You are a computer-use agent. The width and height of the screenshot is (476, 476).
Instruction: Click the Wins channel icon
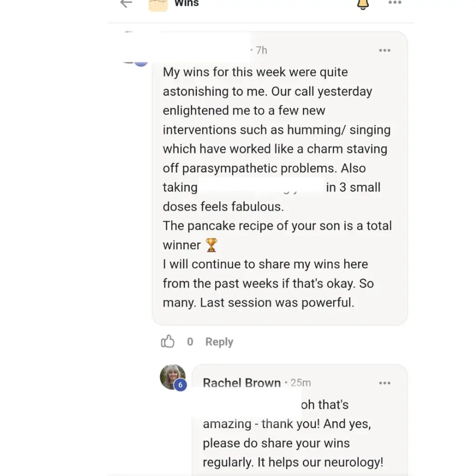coord(158,5)
